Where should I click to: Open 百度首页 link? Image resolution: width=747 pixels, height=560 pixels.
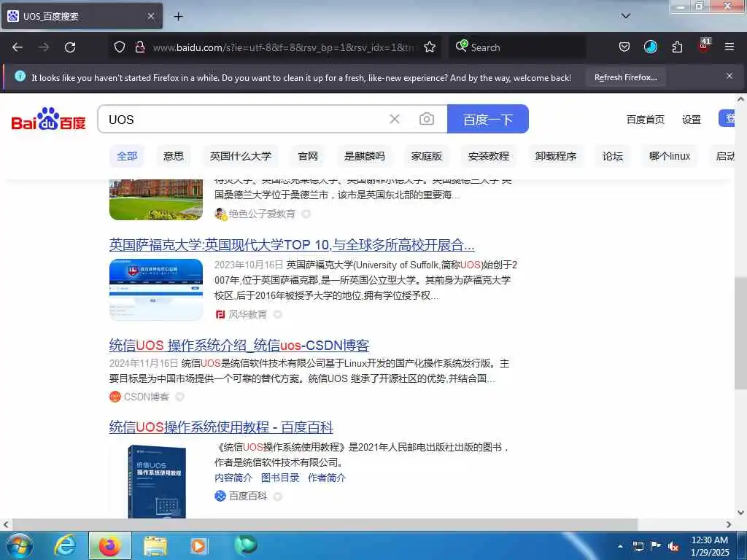point(645,120)
